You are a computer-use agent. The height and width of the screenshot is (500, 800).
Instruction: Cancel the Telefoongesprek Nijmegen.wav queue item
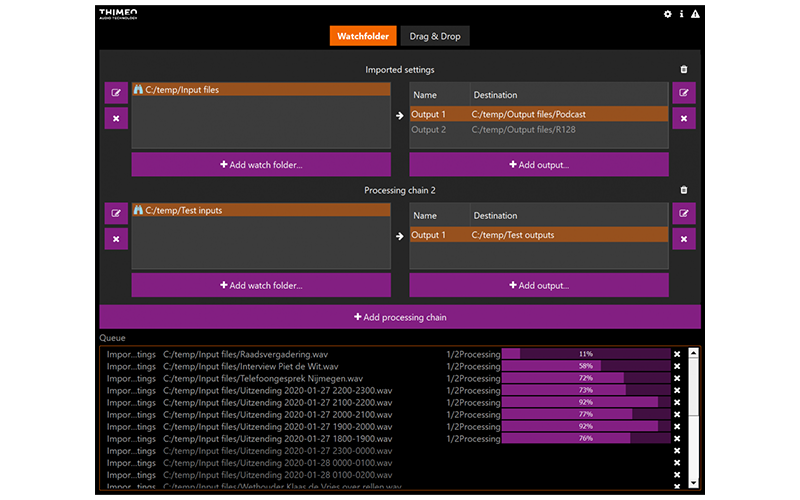point(677,379)
